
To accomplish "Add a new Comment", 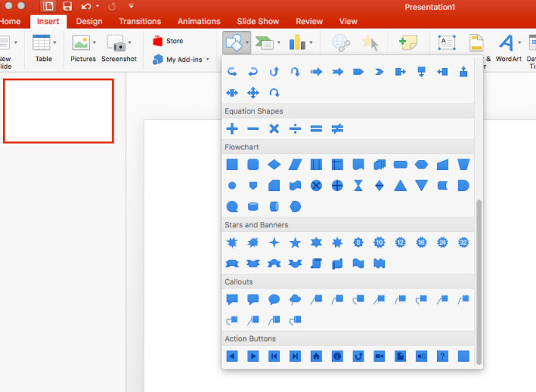I will (408, 43).
